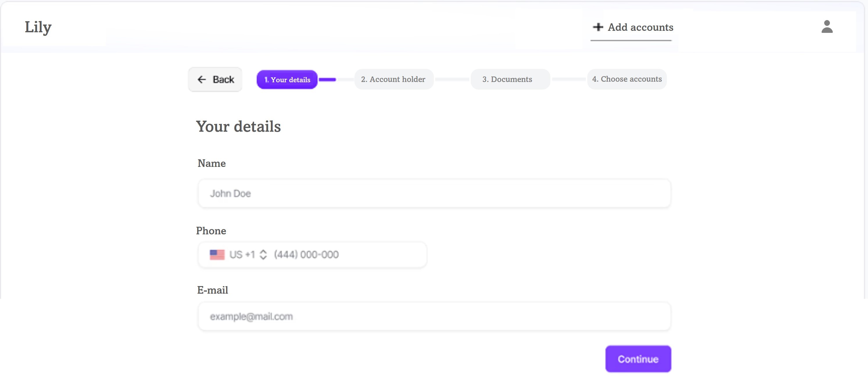Screen dimensions: 868x389
Task: Click the Lily logo
Action: pos(38,27)
